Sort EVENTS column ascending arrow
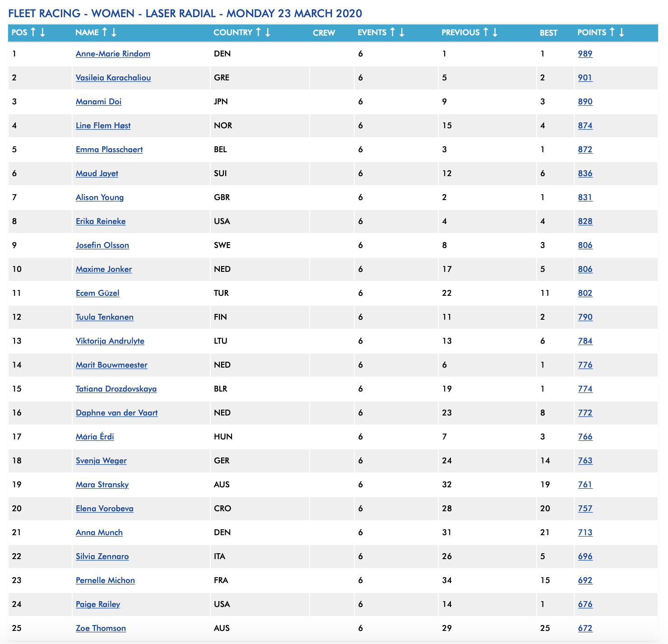Screen dimensions: 668x644 coord(392,32)
